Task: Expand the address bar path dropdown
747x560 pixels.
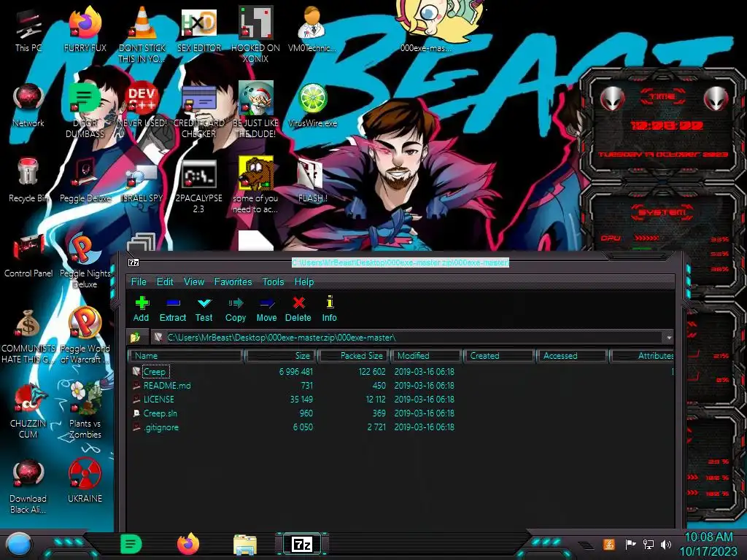Action: (669, 338)
